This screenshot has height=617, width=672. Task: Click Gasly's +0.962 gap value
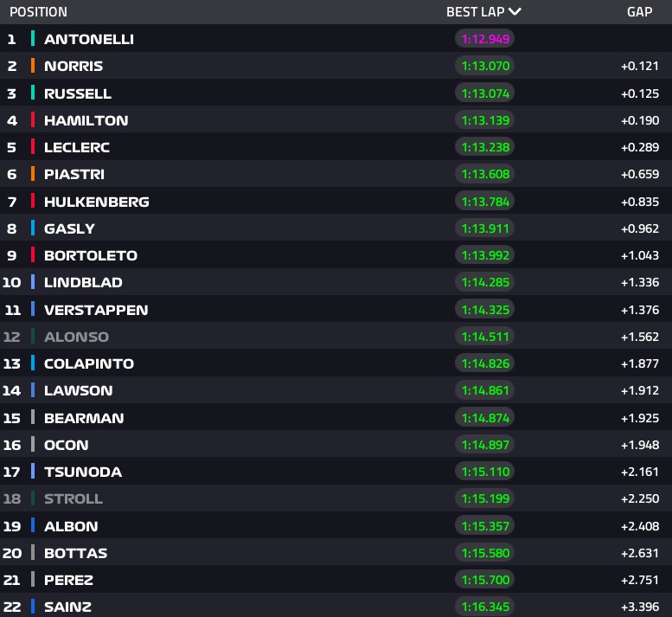(x=640, y=228)
